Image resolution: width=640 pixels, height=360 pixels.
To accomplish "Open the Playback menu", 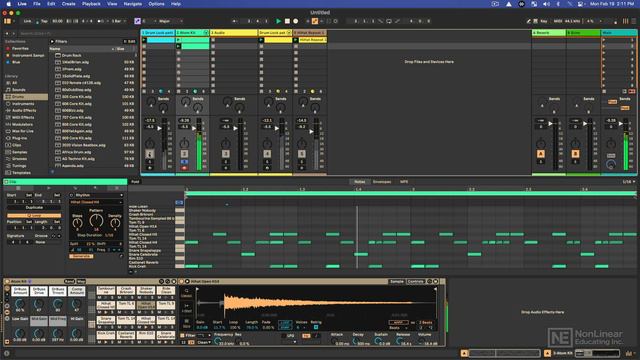I will (91, 4).
